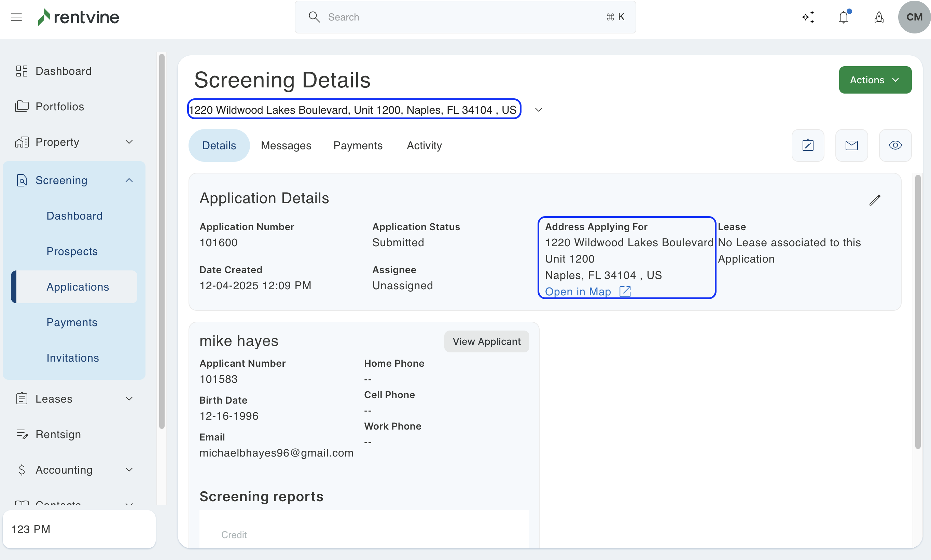Click the details panel vertical scrollbar

(x=918, y=311)
